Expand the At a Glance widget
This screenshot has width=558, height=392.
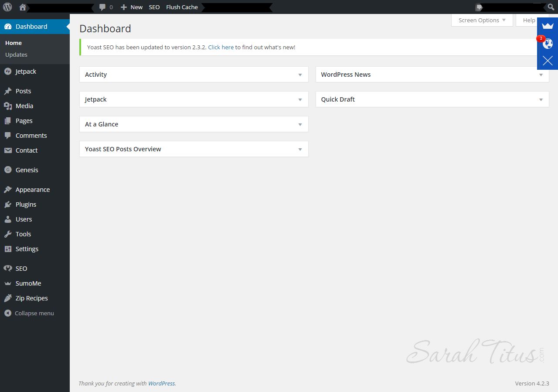tap(300, 125)
